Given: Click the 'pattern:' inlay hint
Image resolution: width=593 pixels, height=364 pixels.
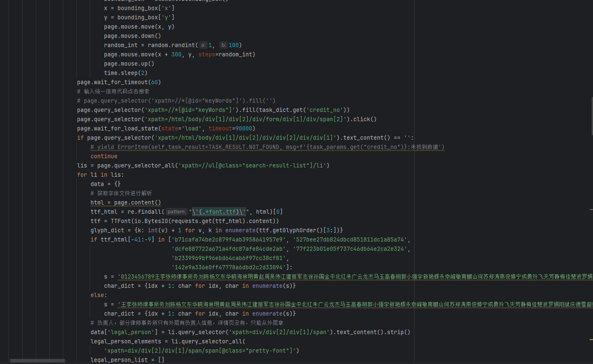Looking at the screenshot, I should pos(176,212).
